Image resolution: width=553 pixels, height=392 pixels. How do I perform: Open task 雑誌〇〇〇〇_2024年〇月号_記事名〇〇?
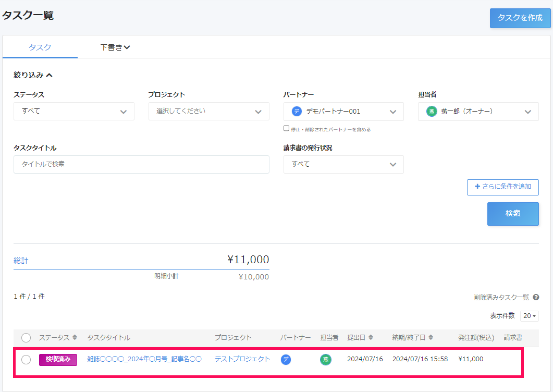coord(144,359)
